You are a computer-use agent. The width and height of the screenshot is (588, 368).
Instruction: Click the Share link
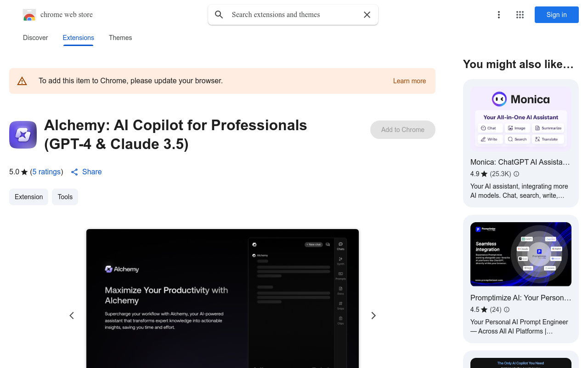click(x=92, y=172)
